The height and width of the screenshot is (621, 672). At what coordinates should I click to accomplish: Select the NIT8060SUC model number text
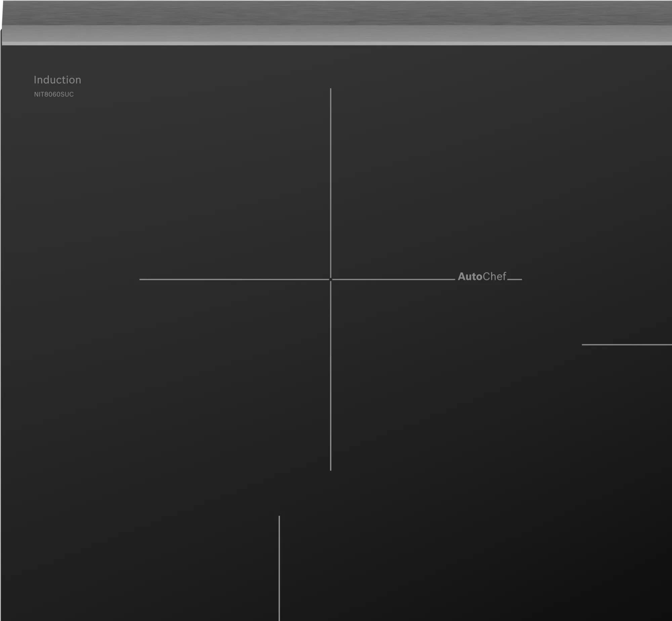[54, 94]
